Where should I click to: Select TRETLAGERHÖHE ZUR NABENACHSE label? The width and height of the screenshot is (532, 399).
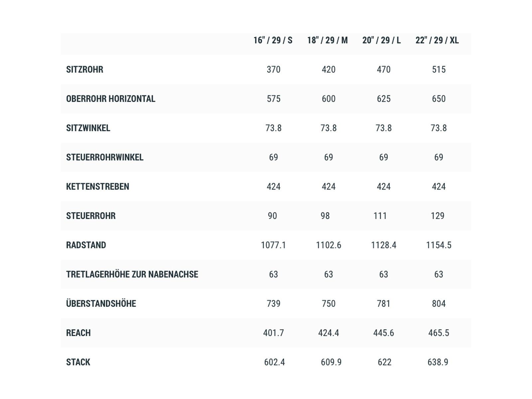tap(132, 274)
